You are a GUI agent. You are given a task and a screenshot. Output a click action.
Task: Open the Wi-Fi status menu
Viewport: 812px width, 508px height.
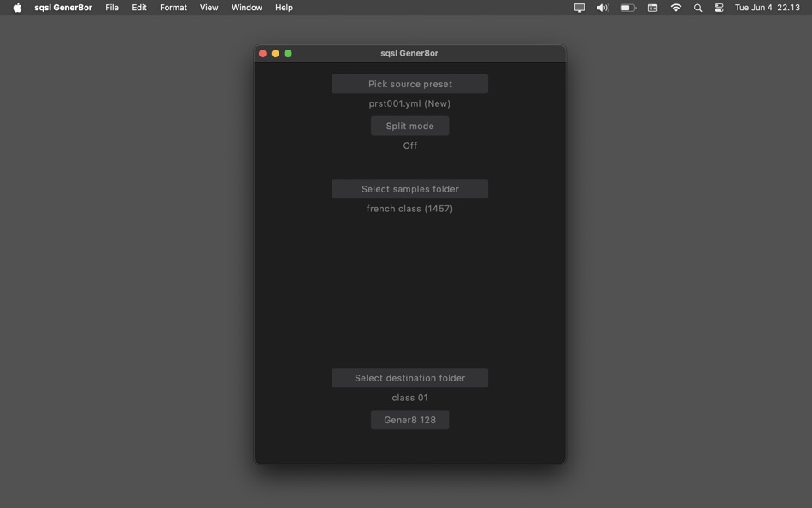[x=676, y=8]
